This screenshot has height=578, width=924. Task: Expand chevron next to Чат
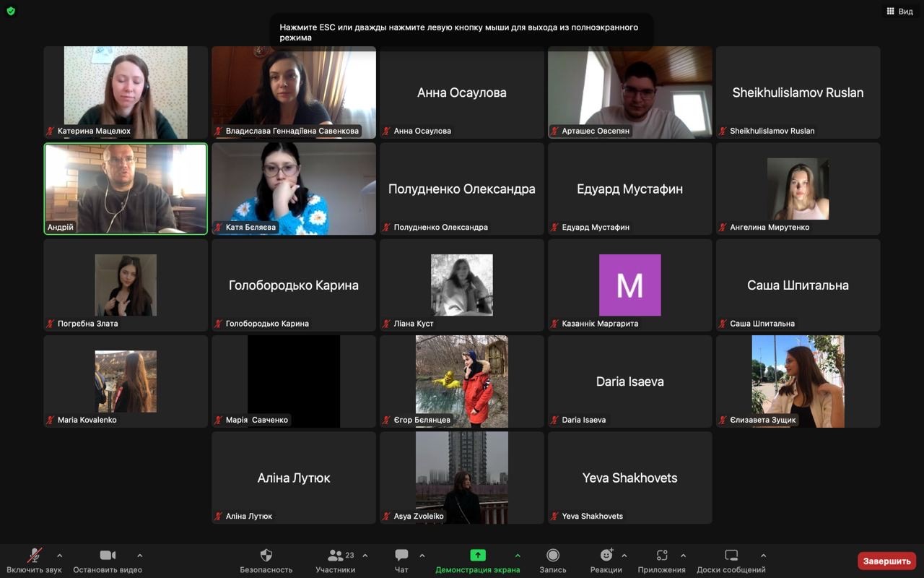(422, 556)
